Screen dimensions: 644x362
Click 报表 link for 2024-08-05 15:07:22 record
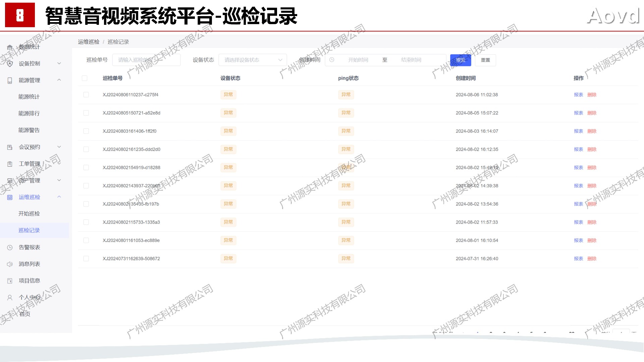click(578, 113)
